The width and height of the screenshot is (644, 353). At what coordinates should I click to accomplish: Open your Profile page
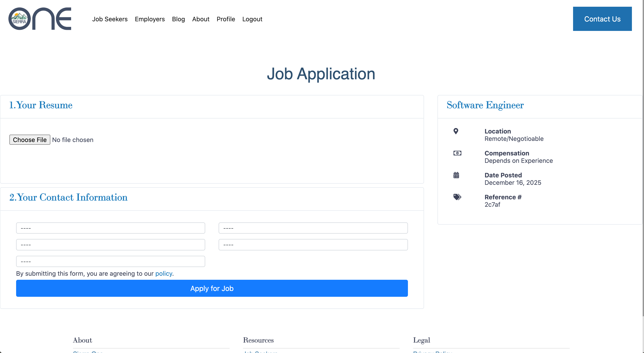point(226,19)
